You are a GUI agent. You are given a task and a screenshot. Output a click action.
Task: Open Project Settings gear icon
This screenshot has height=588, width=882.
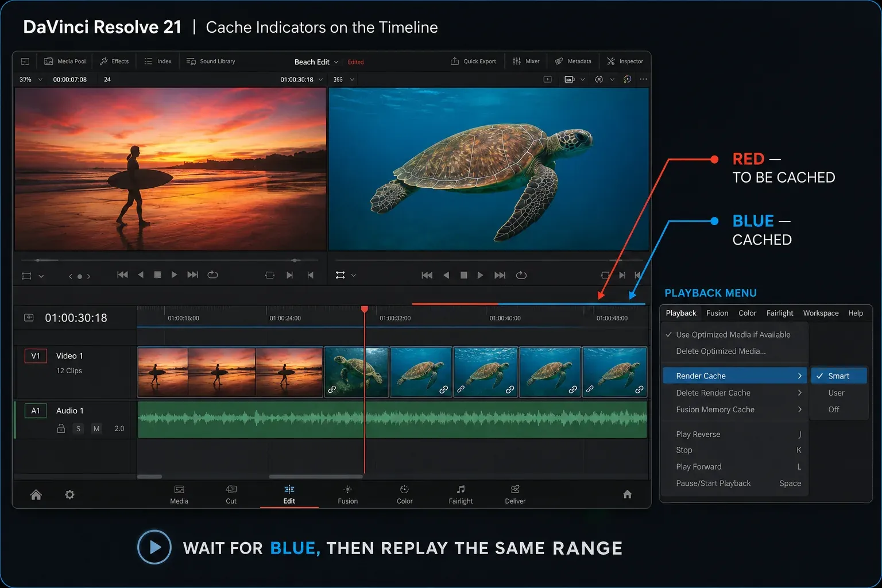(69, 494)
